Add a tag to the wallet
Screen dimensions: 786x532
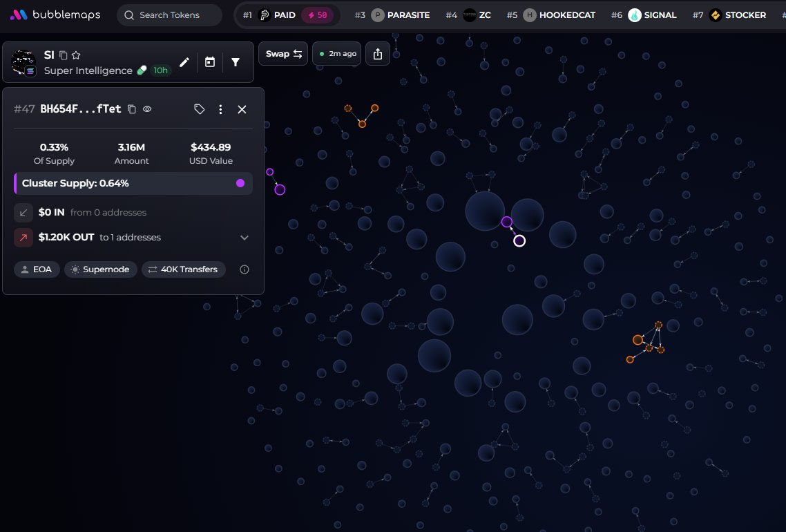coord(200,109)
